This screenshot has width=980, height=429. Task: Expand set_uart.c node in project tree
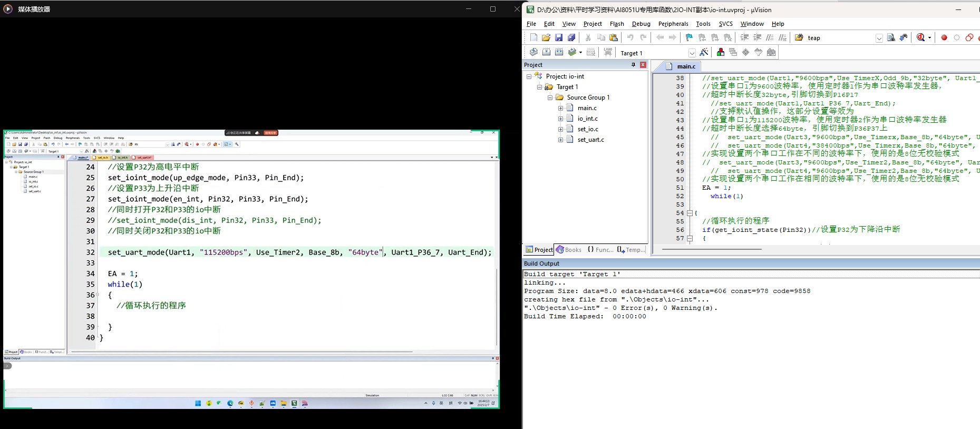(561, 140)
